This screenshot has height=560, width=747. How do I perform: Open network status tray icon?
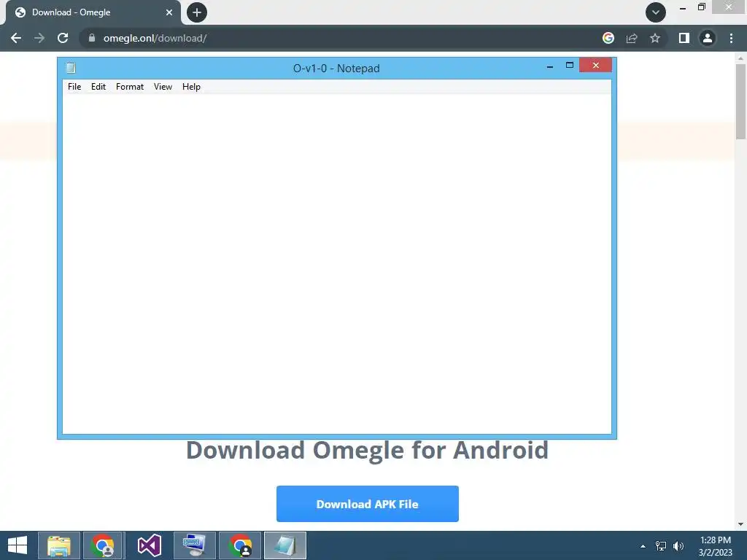(661, 546)
